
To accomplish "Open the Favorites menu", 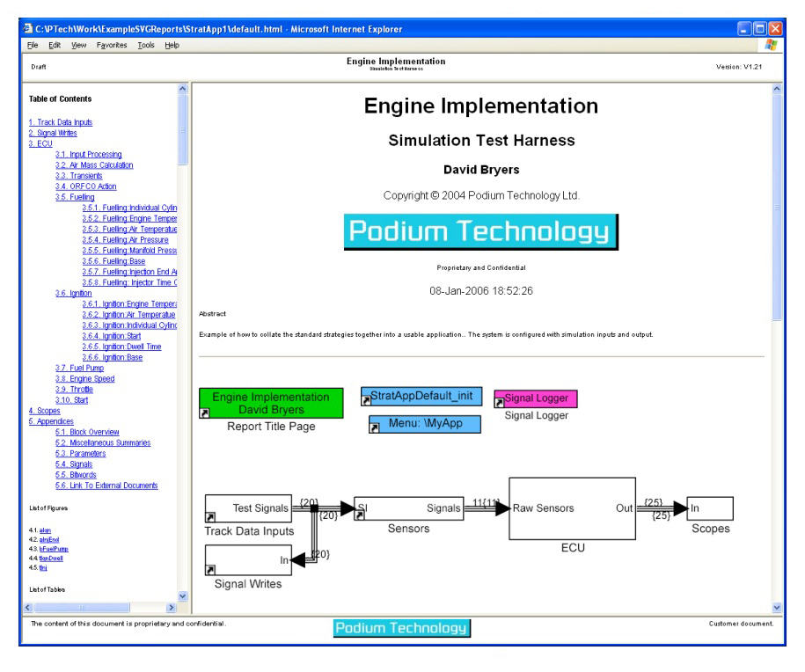I will 112,45.
